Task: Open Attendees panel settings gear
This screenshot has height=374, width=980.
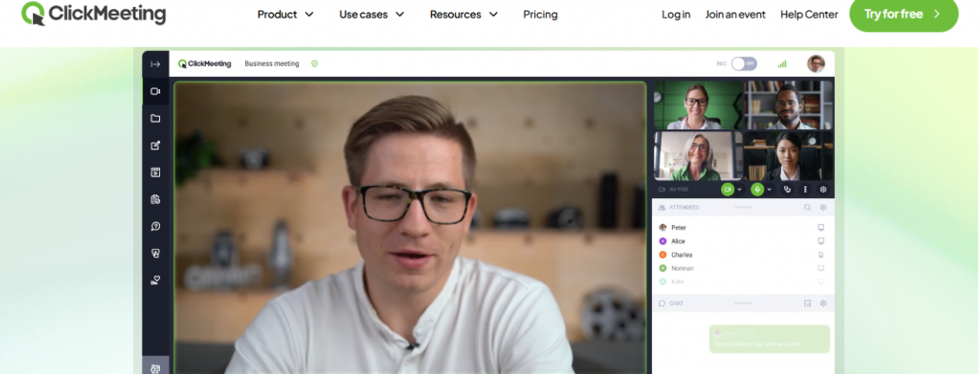Action: pos(823,208)
